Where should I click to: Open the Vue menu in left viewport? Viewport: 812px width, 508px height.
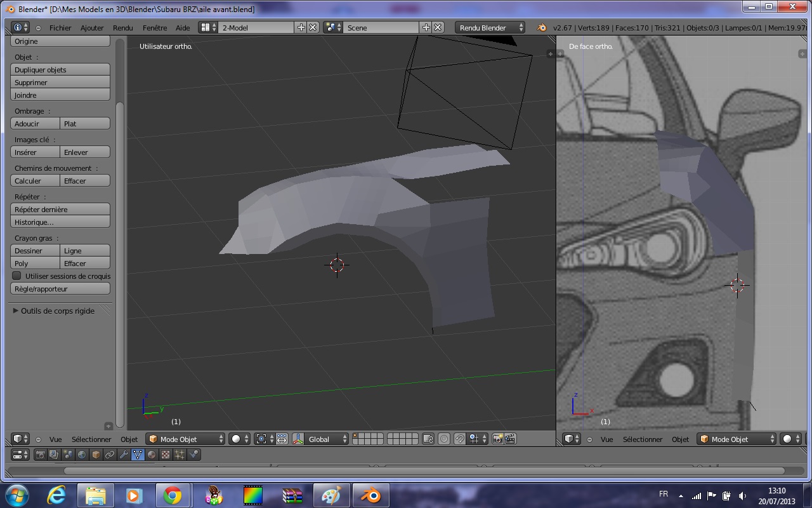56,439
